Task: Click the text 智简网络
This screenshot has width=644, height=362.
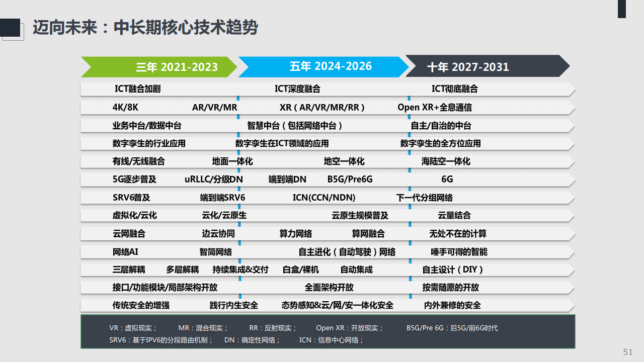Action: click(216, 251)
